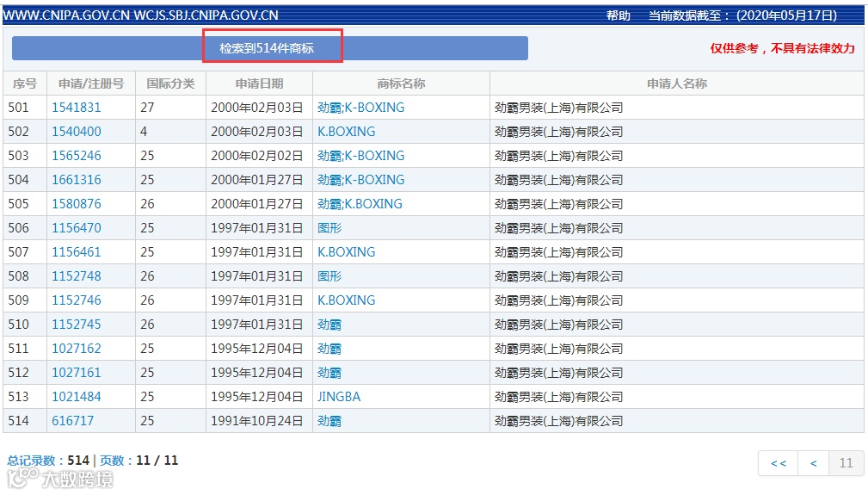Open 劲霸 trademark in row 510
This screenshot has width=868, height=495.
[x=329, y=325]
